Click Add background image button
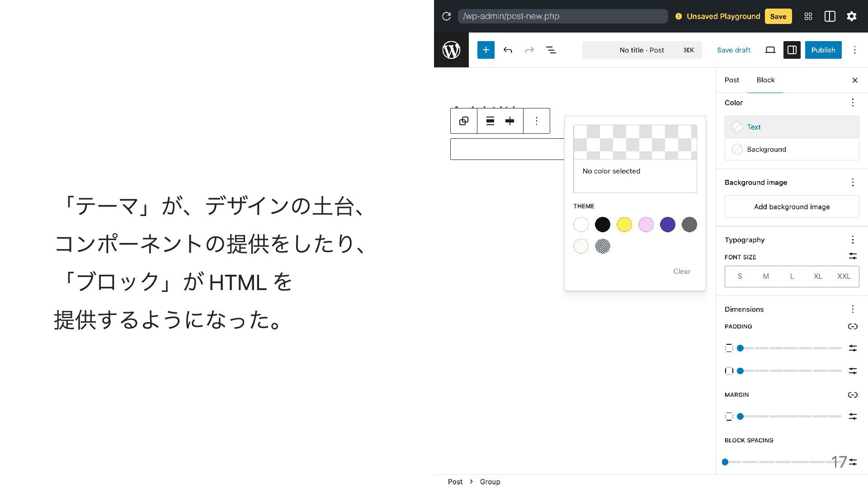The width and height of the screenshot is (868, 488). [792, 206]
